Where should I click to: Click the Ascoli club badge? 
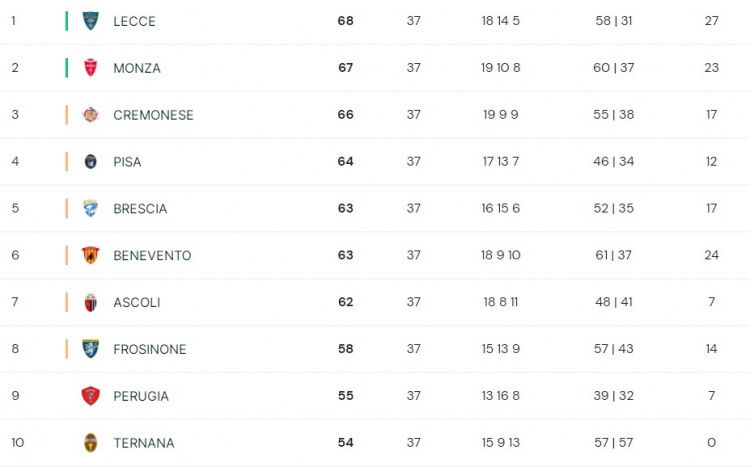[90, 302]
